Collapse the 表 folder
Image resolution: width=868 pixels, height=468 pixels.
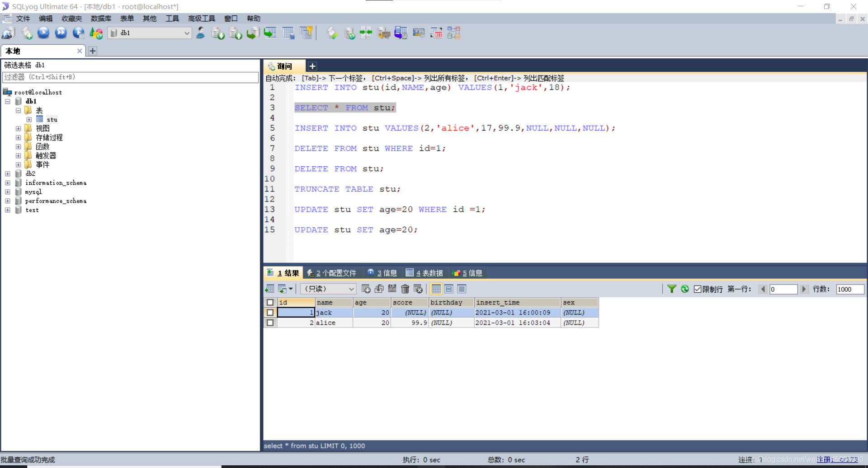click(19, 111)
